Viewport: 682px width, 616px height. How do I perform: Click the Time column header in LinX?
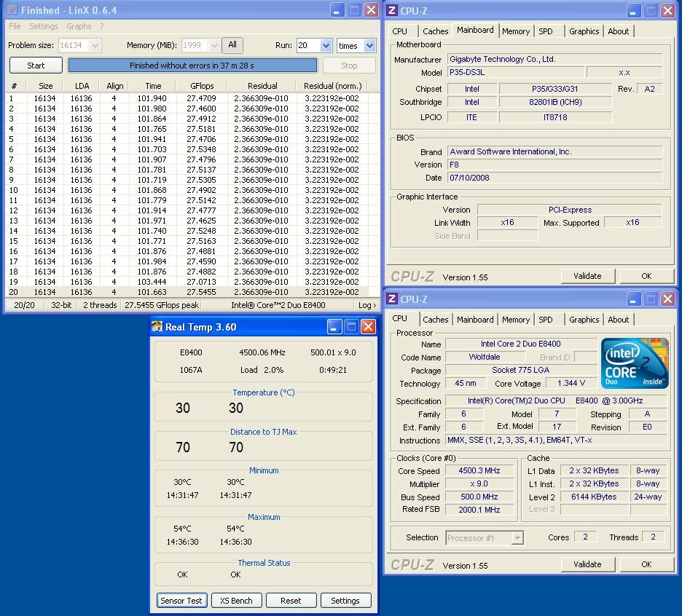click(x=153, y=86)
